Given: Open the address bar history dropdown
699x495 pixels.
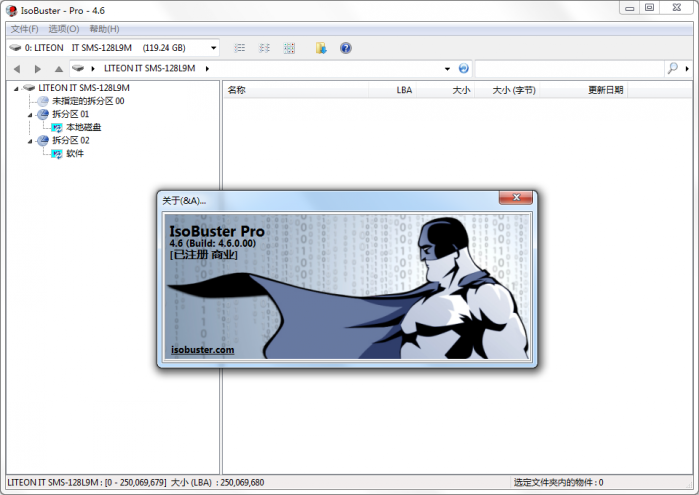Looking at the screenshot, I should pyautogui.click(x=447, y=69).
